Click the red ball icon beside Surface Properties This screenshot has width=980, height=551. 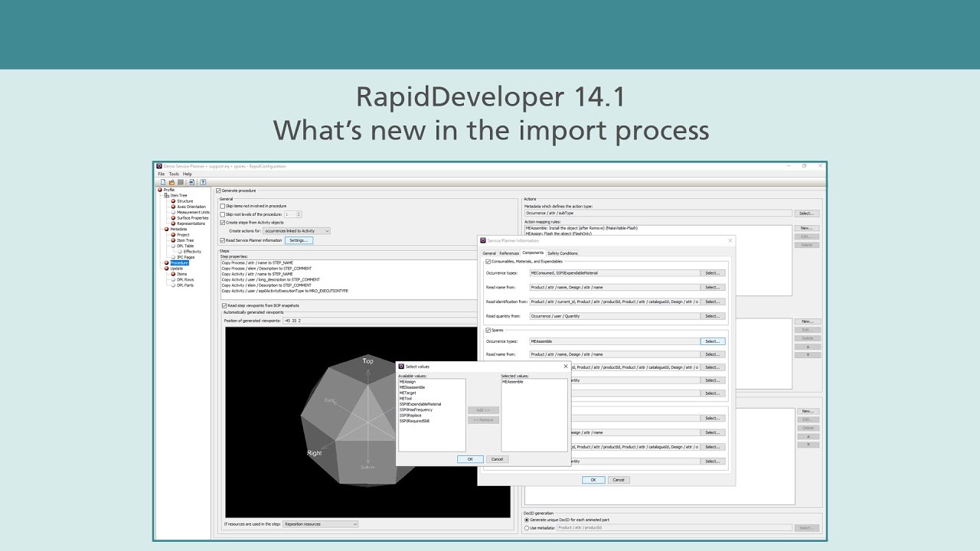coord(173,218)
